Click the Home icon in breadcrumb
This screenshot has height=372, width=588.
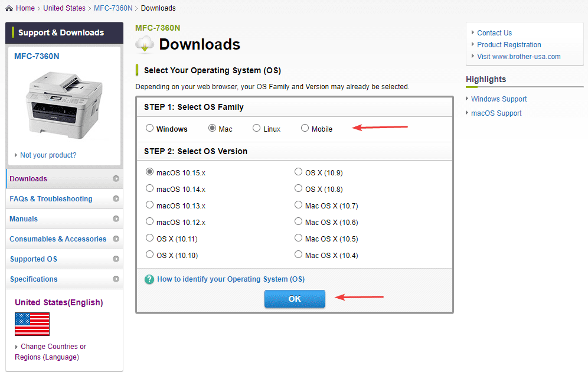pos(9,8)
